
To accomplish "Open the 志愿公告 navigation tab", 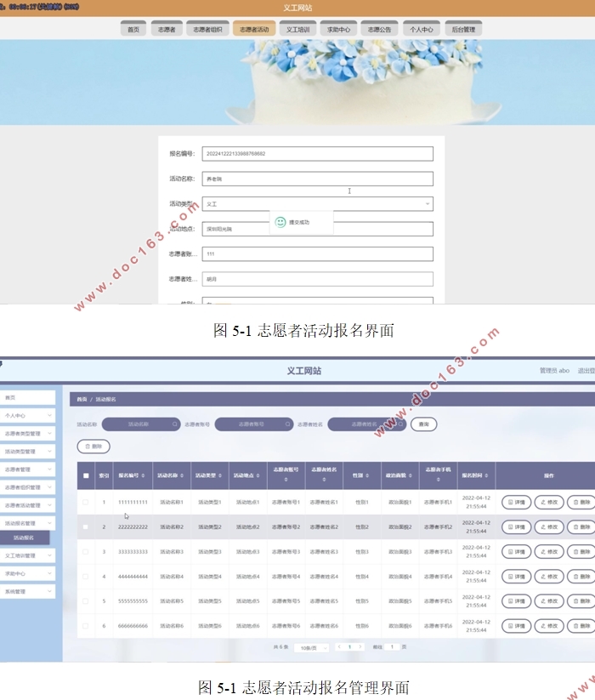I will pos(379,29).
